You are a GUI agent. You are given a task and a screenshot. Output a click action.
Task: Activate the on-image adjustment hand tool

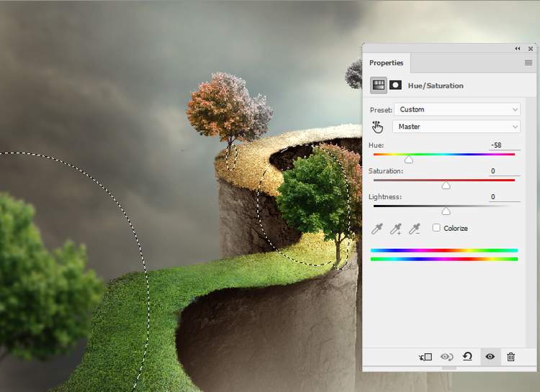coord(377,127)
